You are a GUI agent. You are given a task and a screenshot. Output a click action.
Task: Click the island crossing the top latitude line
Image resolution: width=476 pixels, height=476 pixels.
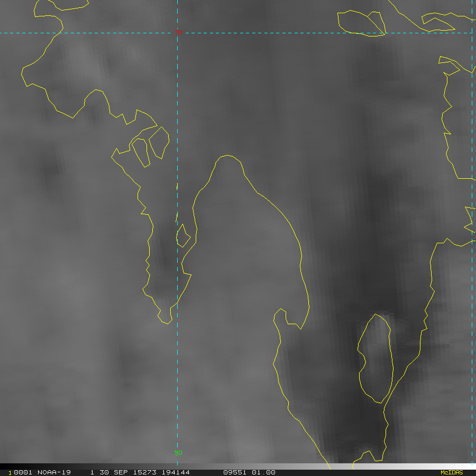tap(361, 23)
